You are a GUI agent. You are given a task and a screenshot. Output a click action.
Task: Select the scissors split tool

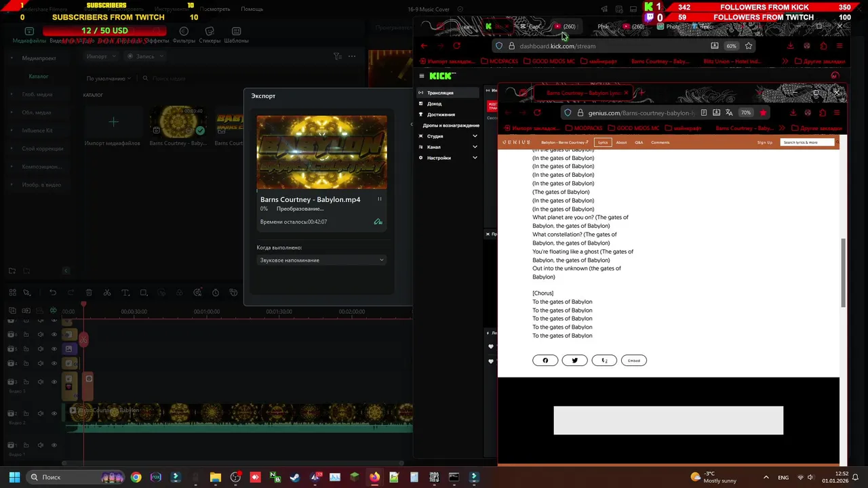click(x=107, y=293)
